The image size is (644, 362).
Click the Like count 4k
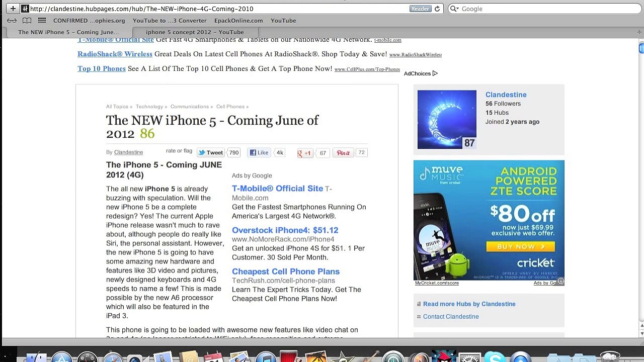(280, 153)
